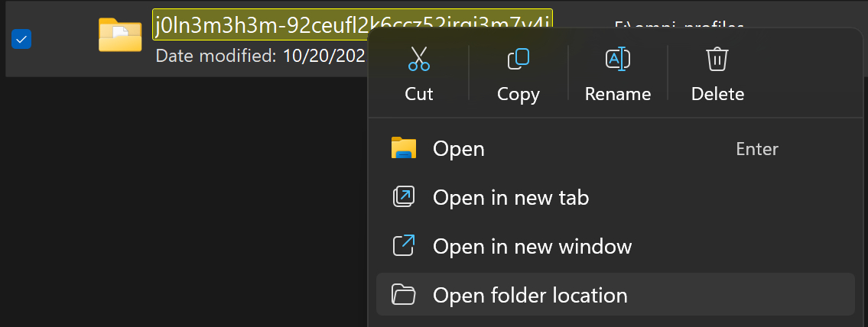Select the Open folder location label
The image size is (868, 327).
[x=530, y=295]
